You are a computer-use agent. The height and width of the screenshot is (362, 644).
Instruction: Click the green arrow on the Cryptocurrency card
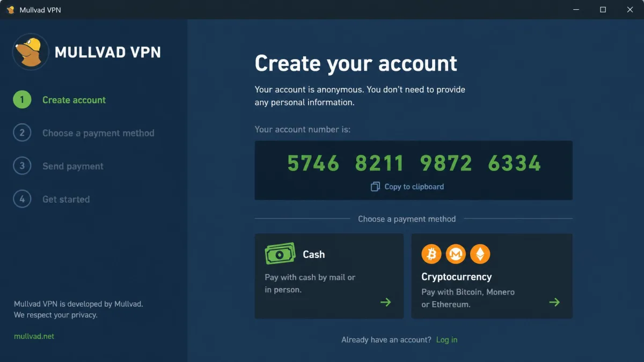[554, 302]
